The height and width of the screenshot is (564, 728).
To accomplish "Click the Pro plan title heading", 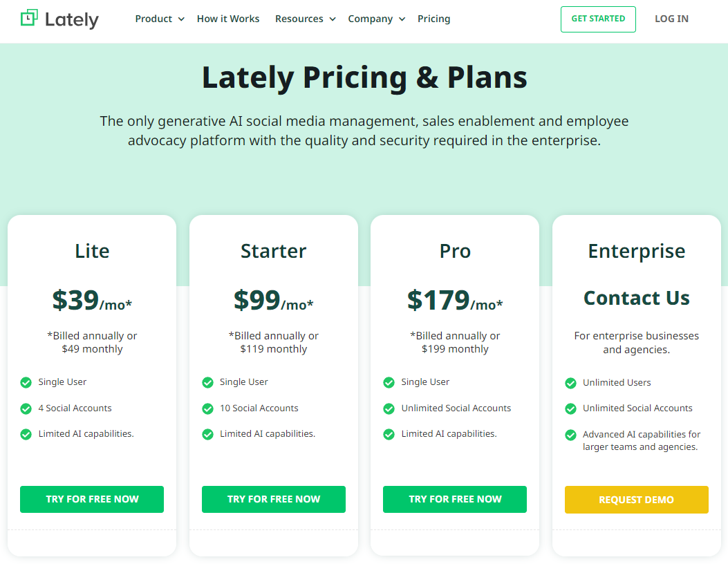I will [455, 251].
